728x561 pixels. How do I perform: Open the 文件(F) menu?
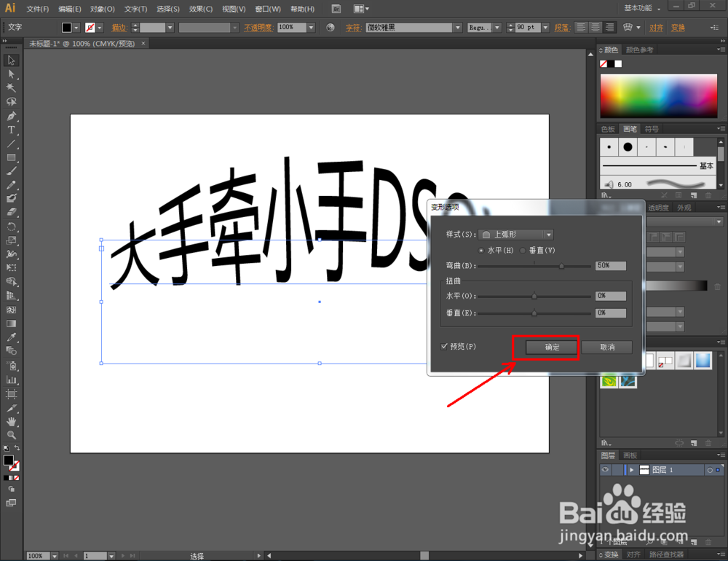point(38,9)
